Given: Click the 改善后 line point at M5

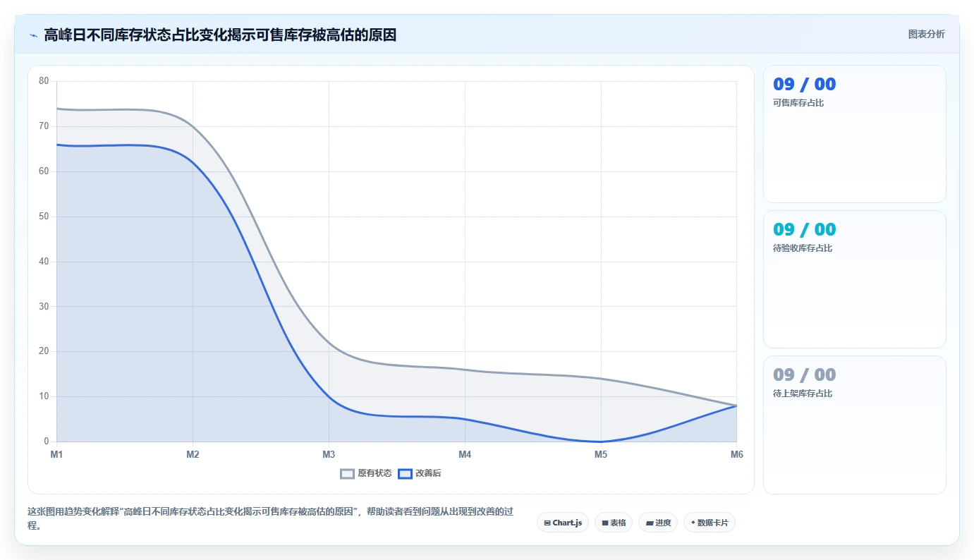Looking at the screenshot, I should 601,442.
